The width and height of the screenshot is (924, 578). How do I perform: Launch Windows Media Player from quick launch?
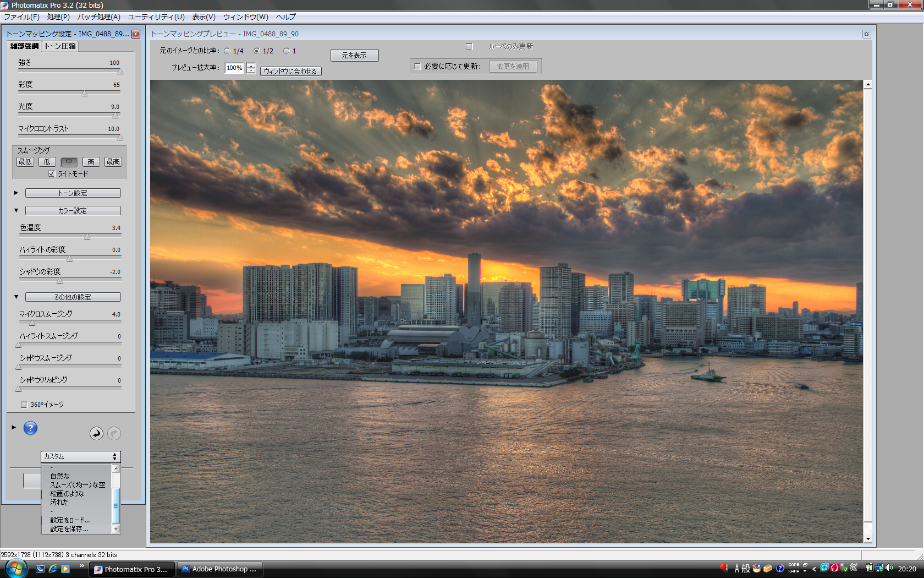click(65, 569)
